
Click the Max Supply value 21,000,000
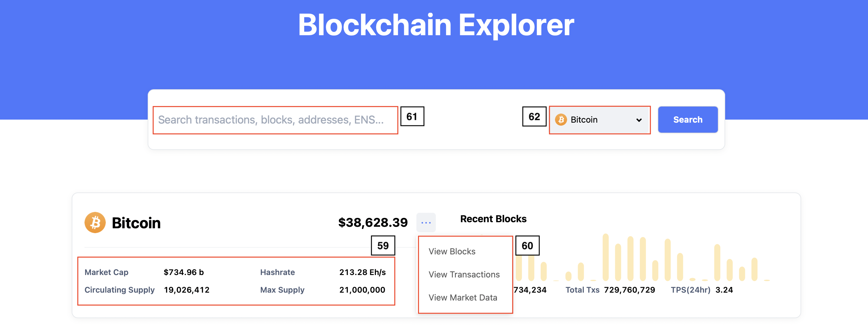[362, 290]
